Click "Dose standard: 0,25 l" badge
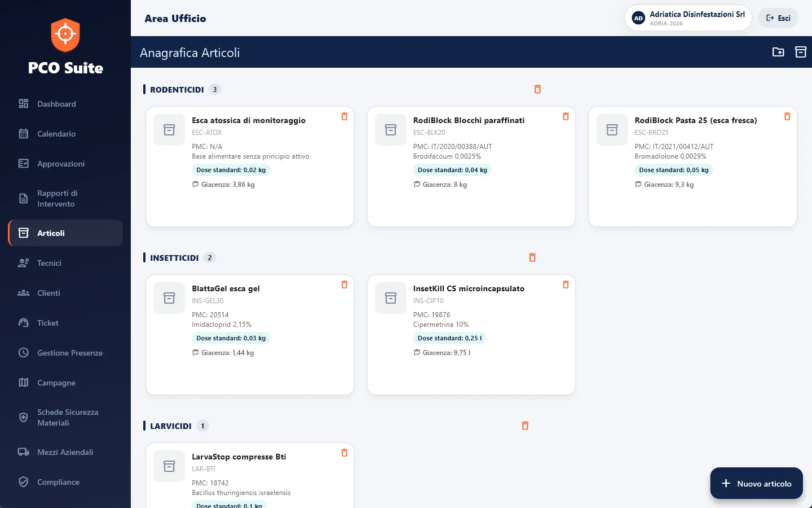Viewport: 812px width, 508px height. pyautogui.click(x=450, y=338)
